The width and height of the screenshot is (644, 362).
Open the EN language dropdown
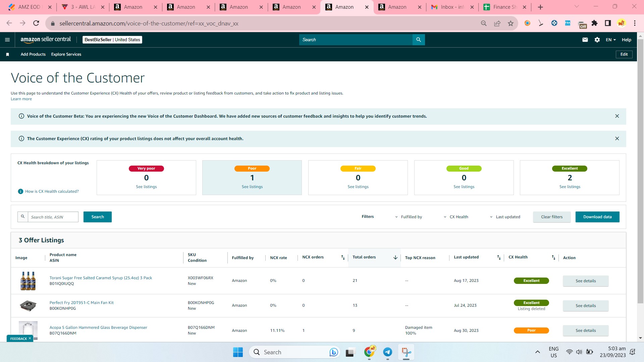[610, 40]
